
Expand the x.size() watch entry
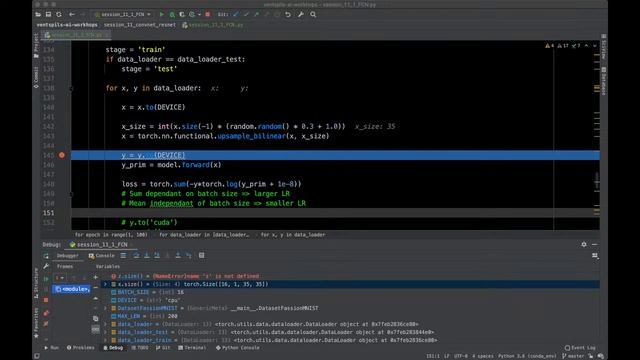pos(105,284)
